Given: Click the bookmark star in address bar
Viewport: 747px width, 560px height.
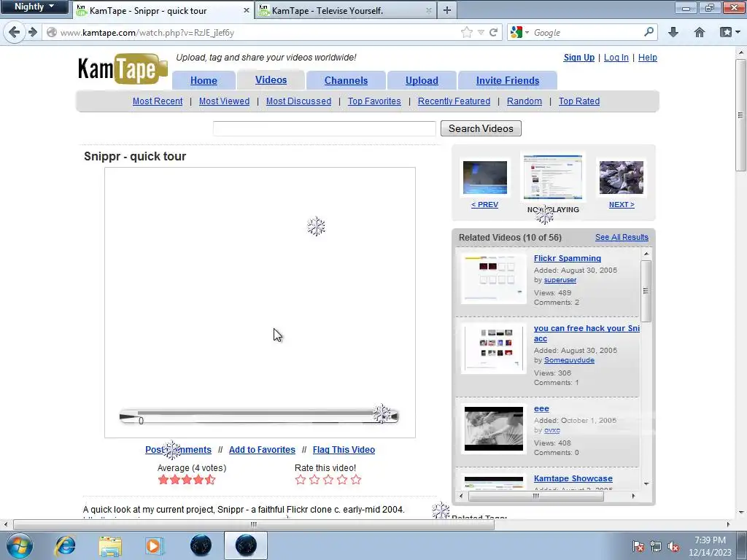Looking at the screenshot, I should pos(467,32).
